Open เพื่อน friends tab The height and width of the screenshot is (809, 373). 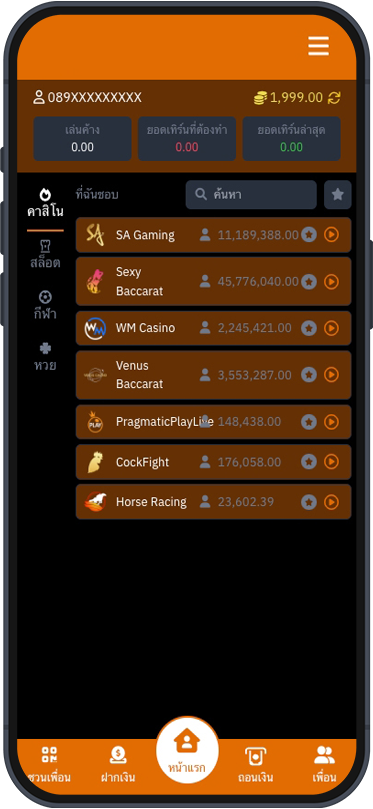(x=325, y=764)
